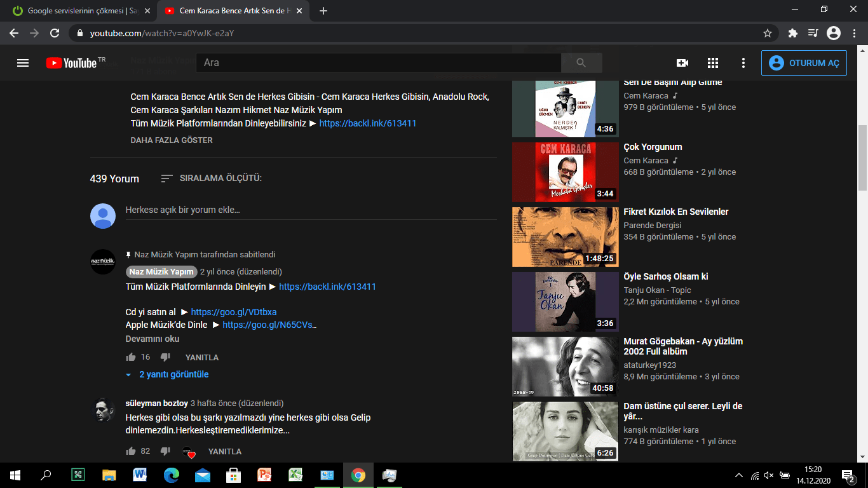Open the Windows notification center
Image resolution: width=868 pixels, height=488 pixels.
click(x=848, y=475)
